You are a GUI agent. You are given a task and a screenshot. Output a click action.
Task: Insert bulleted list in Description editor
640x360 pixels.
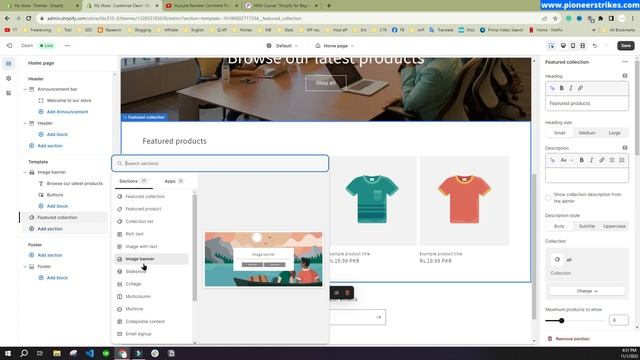(612, 160)
